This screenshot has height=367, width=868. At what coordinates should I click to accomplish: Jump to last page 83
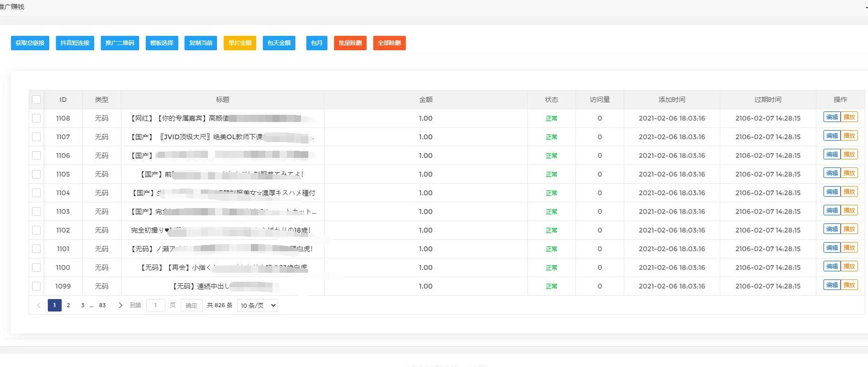(x=102, y=305)
